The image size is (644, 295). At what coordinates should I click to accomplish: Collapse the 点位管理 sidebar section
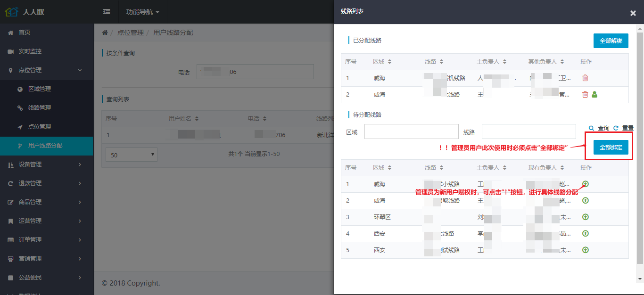[47, 70]
